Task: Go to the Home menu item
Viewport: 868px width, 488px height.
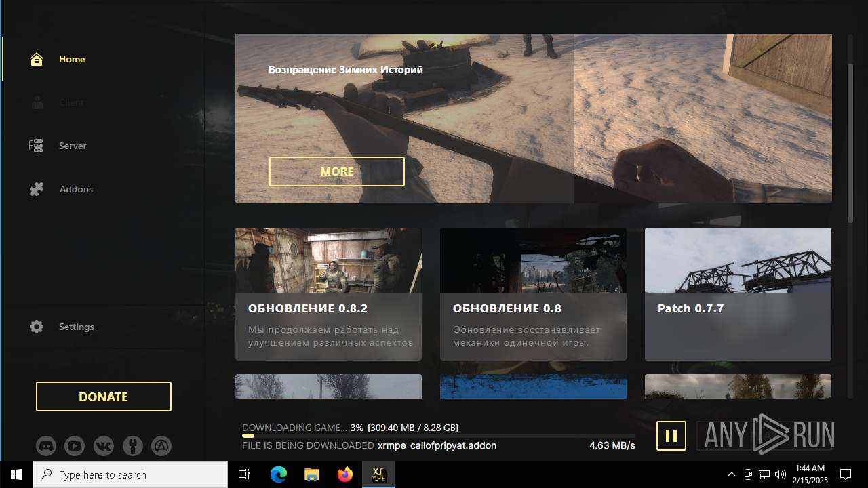Action: 72,59
